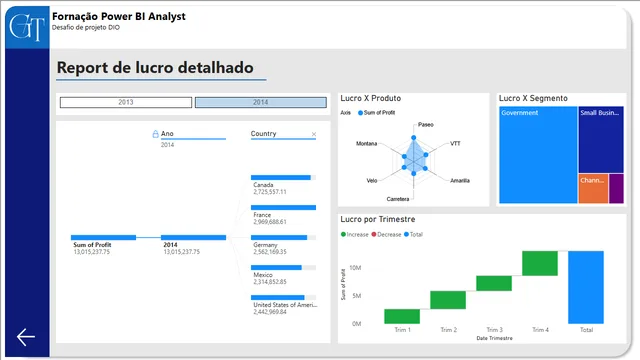Click the Ano level header

click(167, 133)
